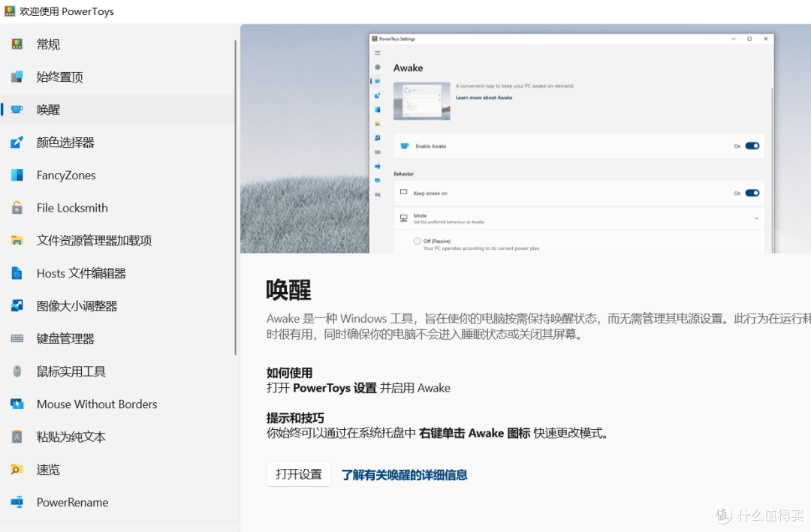This screenshot has height=532, width=811.
Task: Select the 颜色选择器 icon in the sidebar
Action: tap(17, 142)
